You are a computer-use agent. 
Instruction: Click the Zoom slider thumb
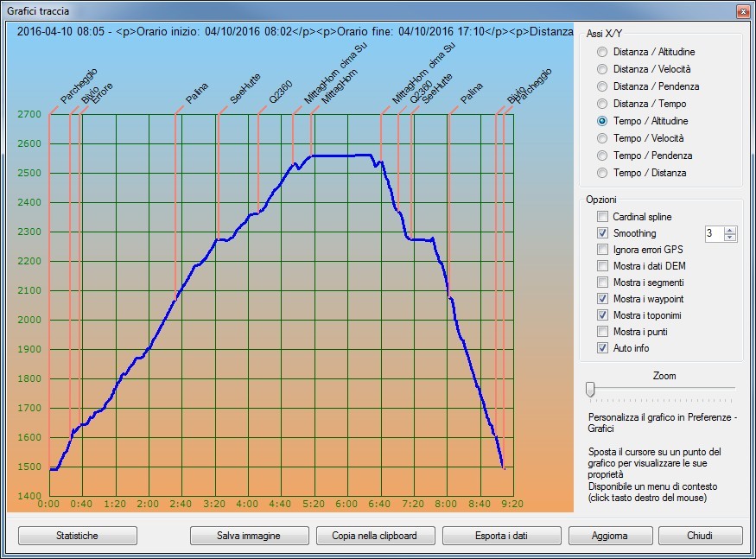[x=590, y=390]
